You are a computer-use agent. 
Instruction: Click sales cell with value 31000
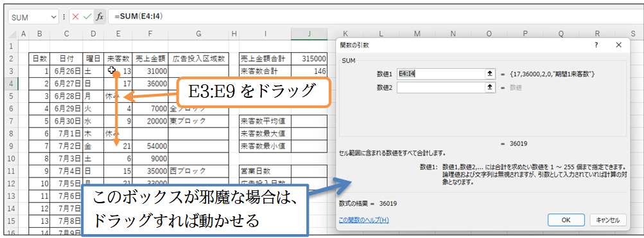click(x=150, y=71)
